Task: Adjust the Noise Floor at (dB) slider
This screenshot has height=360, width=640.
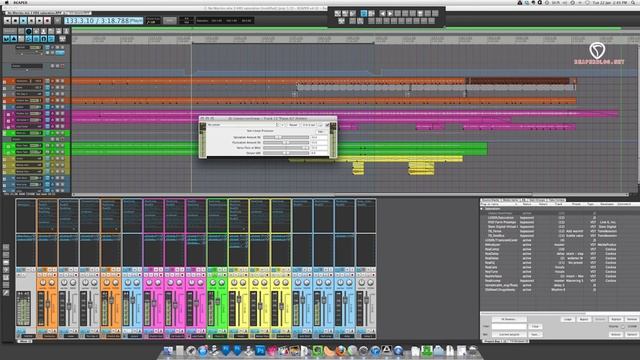Action: pos(286,148)
